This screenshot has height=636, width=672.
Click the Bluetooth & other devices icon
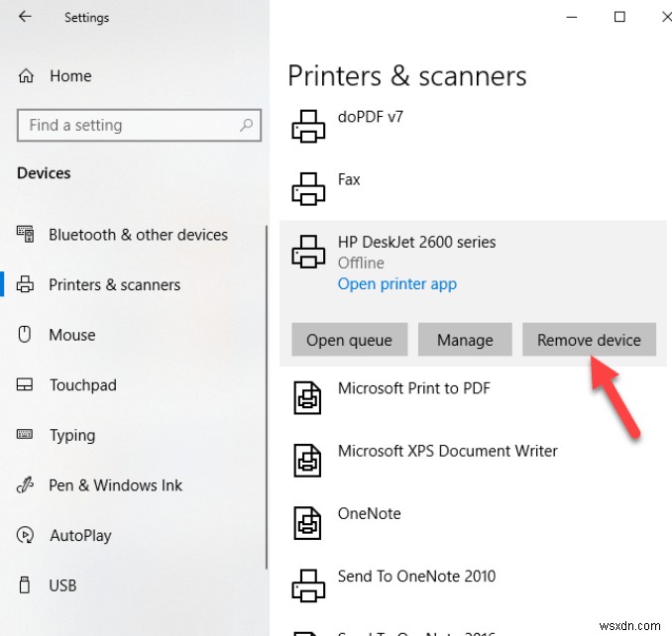[x=26, y=234]
